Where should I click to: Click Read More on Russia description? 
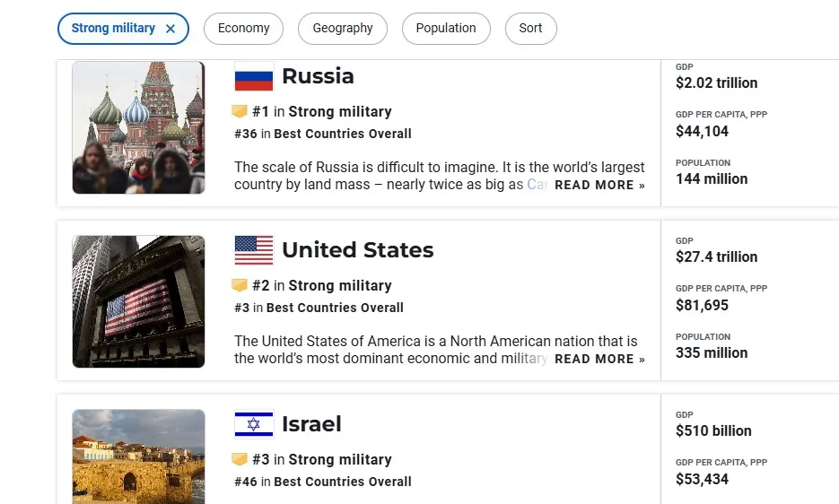pyautogui.click(x=599, y=185)
